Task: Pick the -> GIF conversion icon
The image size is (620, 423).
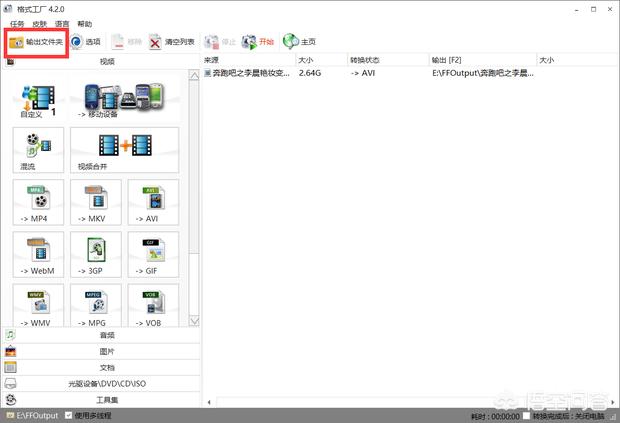Action: [153, 256]
